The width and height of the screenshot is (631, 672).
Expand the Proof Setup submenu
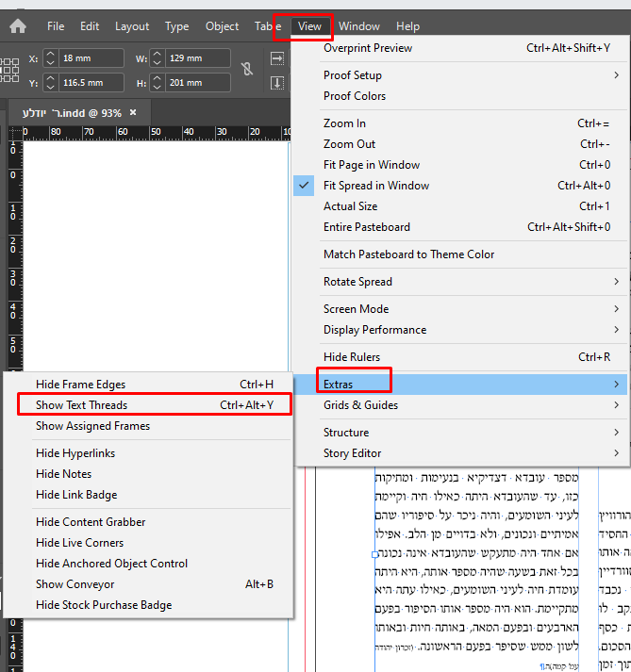pos(352,75)
